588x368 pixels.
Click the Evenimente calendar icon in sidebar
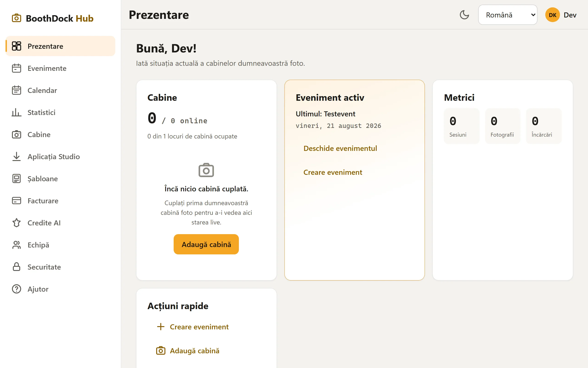point(16,68)
